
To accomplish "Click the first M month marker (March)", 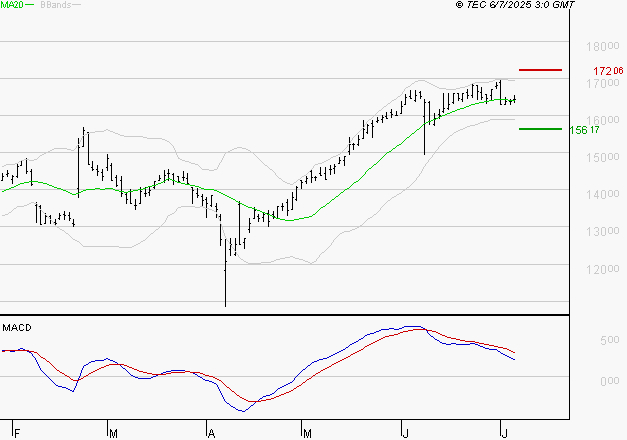I will pyautogui.click(x=113, y=433).
